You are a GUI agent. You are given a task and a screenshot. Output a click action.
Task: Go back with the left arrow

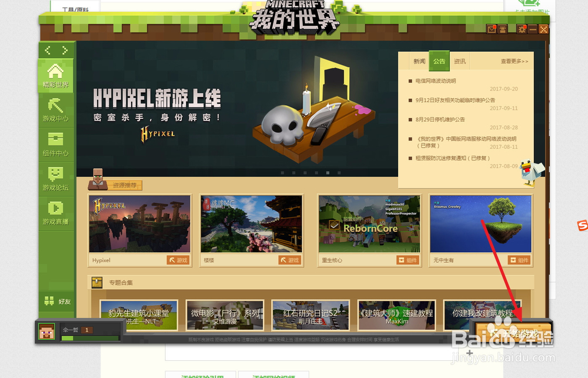[x=48, y=50]
